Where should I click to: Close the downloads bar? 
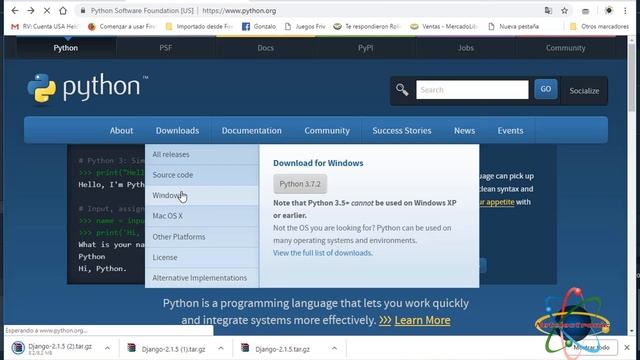[627, 348]
